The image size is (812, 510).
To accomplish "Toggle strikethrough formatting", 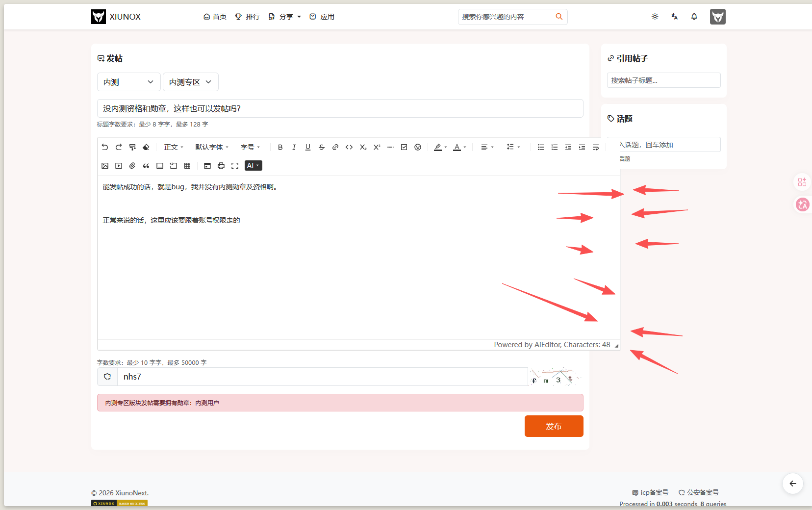I will click(x=322, y=147).
